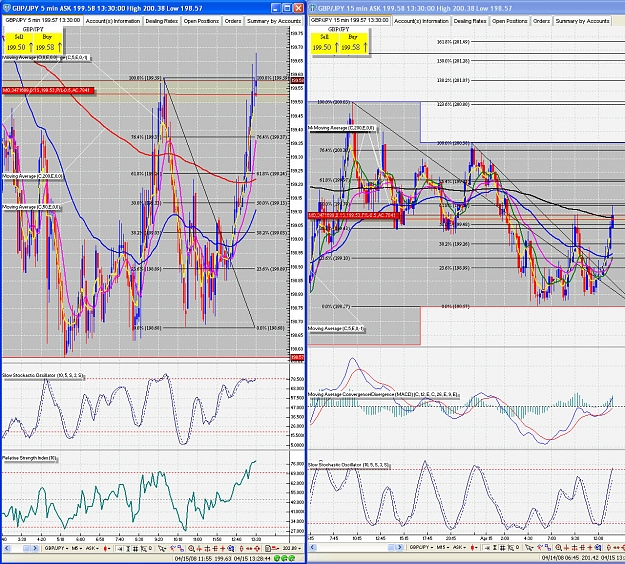The width and height of the screenshot is (625, 564).
Task: Click the 0 value field in the 5 min toolbar
Action: pos(151,548)
